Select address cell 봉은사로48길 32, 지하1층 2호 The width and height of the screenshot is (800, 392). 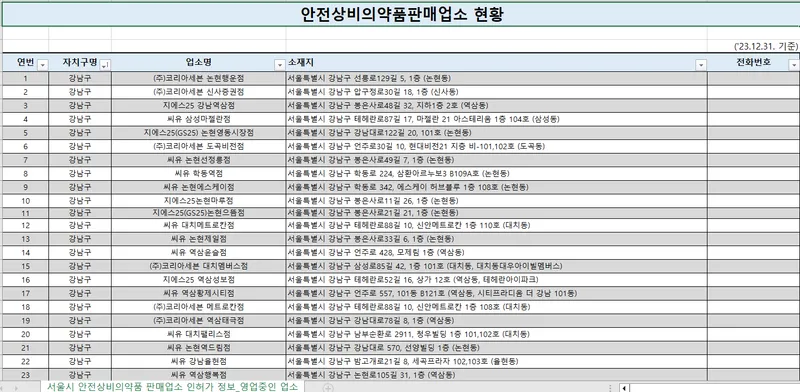[496, 106]
